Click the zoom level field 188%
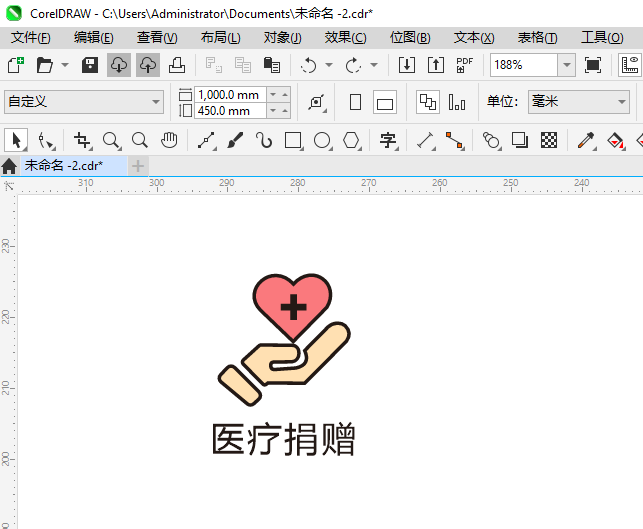Screen dimensions: 643x529 (x=524, y=65)
